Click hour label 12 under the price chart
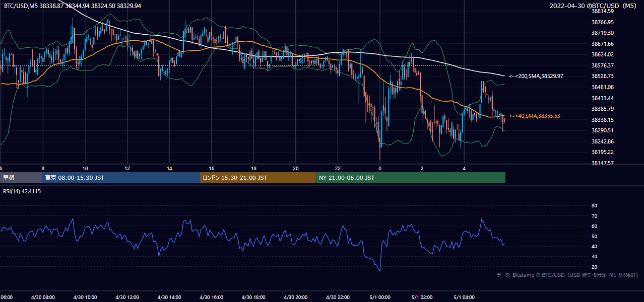This screenshot has width=644, height=302. tap(127, 169)
